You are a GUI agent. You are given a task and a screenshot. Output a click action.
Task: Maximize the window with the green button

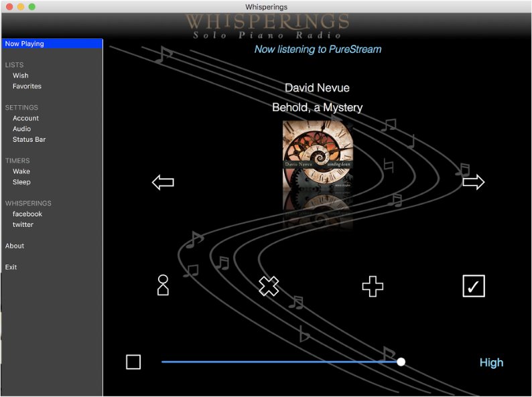(x=32, y=7)
